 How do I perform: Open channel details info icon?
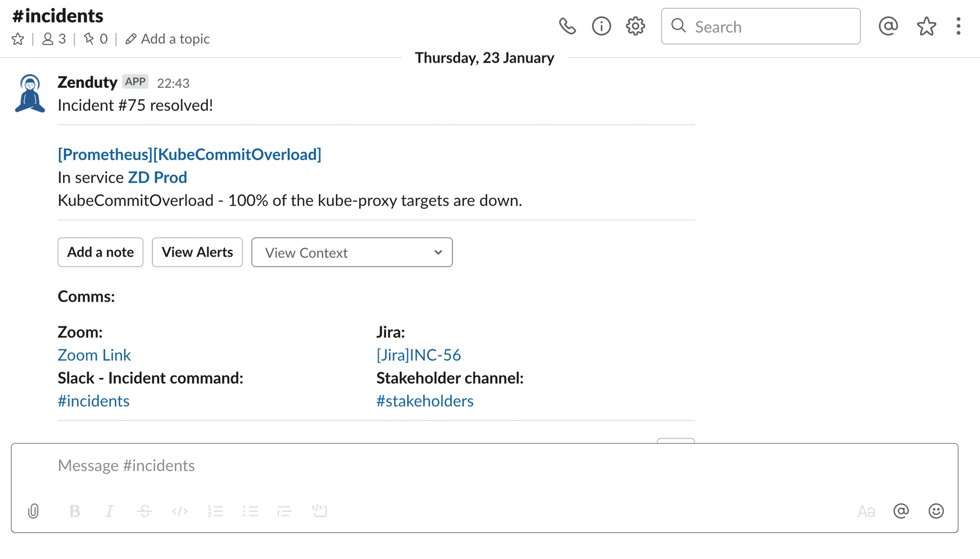click(x=602, y=26)
